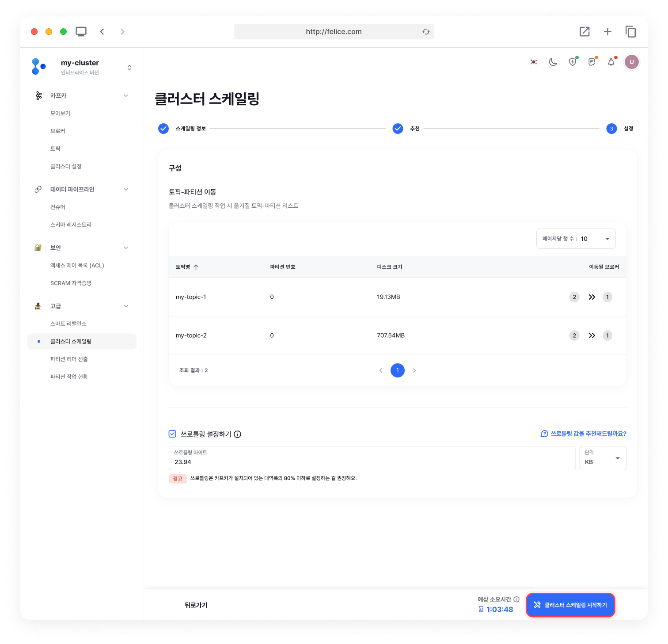This screenshot has width=668, height=644.
Task: Click the double arrow in my-topic-2 row
Action: pos(592,335)
